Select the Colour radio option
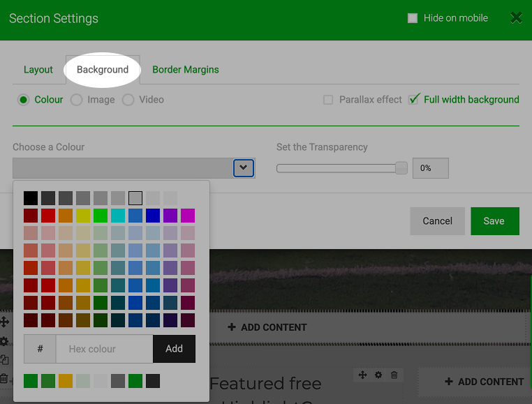Image resolution: width=532 pixels, height=404 pixels. pyautogui.click(x=24, y=100)
